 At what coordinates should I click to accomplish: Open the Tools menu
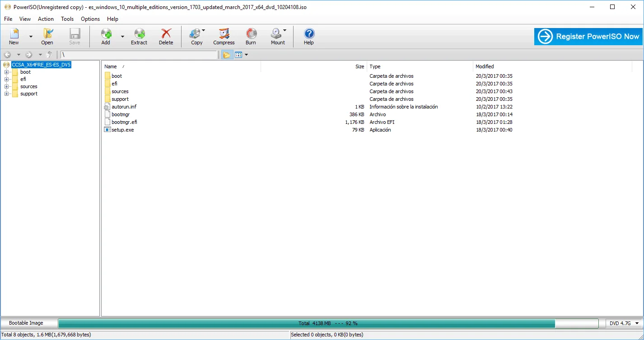click(x=67, y=19)
